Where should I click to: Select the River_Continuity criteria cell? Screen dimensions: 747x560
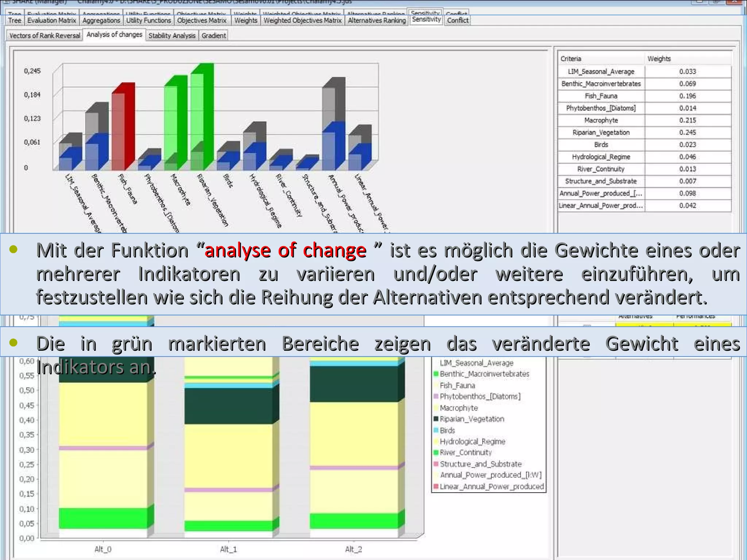(x=601, y=169)
